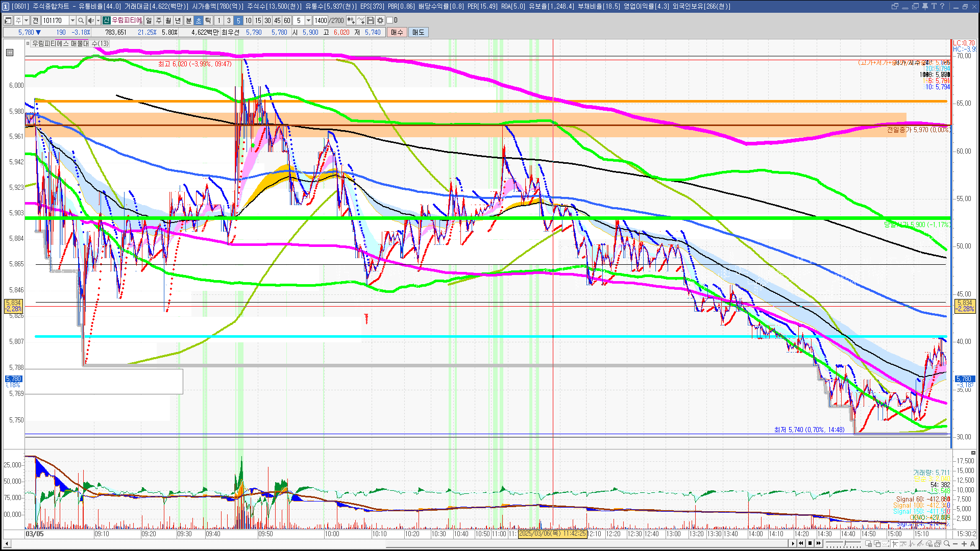This screenshot has height=551, width=980.
Task: Expand the stock code 101170 dropdown
Action: [72, 20]
